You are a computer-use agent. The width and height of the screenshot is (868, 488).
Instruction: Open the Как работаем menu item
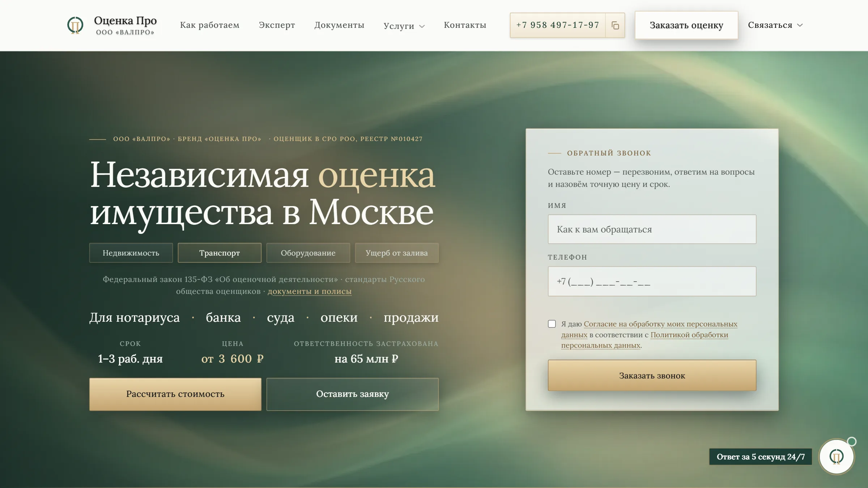210,25
